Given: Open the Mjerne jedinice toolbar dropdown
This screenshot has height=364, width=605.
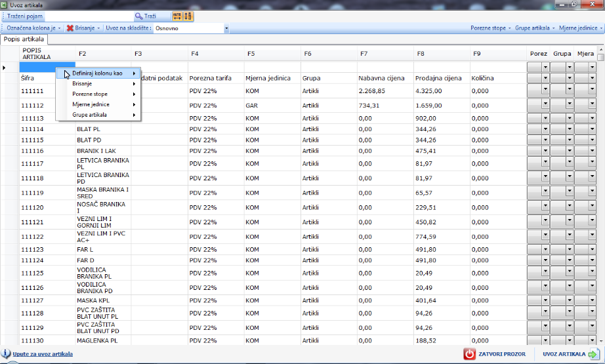Looking at the screenshot, I should point(581,28).
